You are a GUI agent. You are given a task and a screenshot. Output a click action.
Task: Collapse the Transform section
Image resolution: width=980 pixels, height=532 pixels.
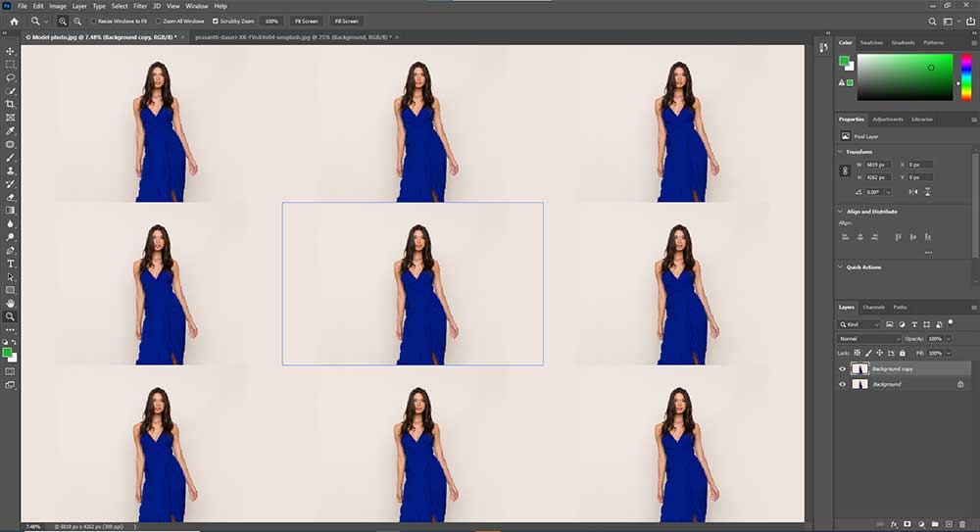(x=840, y=152)
